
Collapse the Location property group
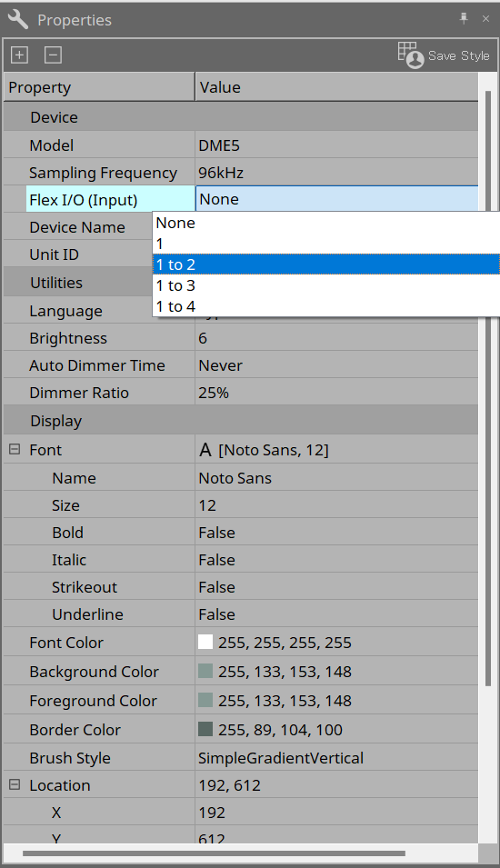click(x=15, y=785)
